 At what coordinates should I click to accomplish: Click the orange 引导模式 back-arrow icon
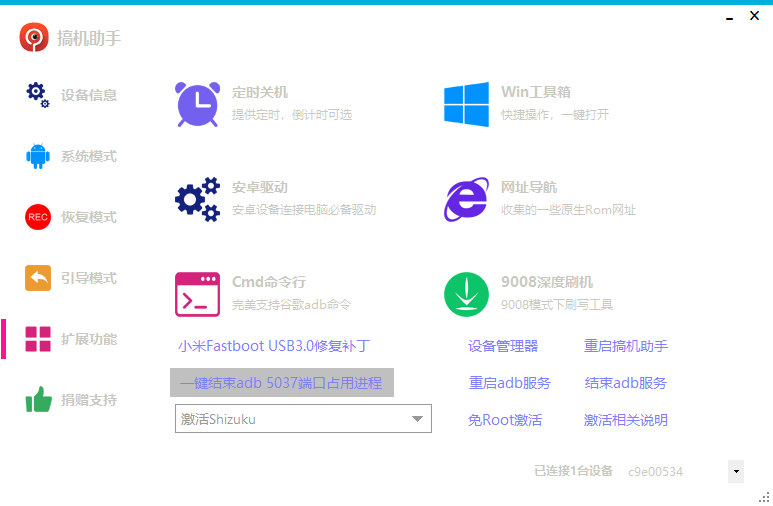tap(38, 278)
